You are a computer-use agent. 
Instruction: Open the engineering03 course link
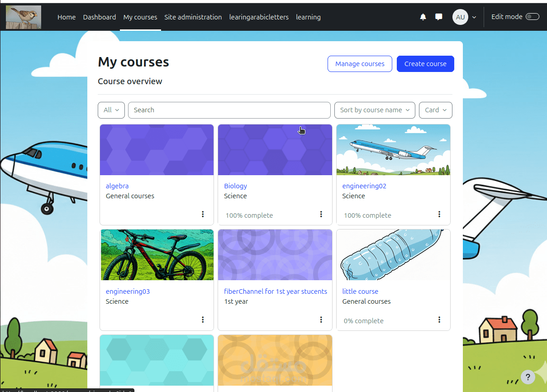[128, 292]
